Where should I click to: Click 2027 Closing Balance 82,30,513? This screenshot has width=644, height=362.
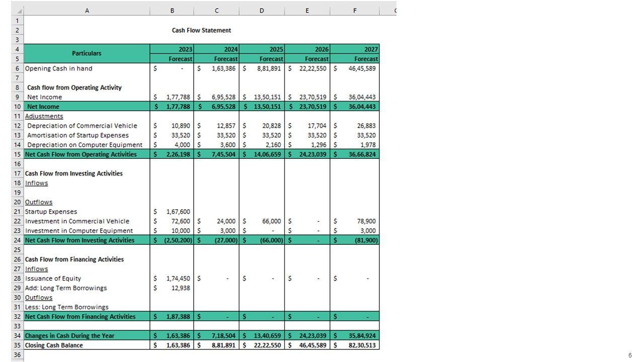362,345
